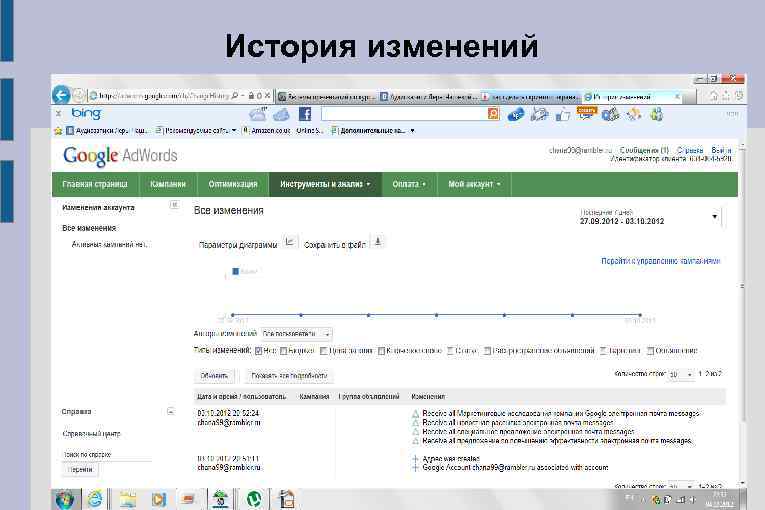This screenshot has width=765, height=510.
Task: Open the 'Оптимизация' tab
Action: click(x=233, y=184)
